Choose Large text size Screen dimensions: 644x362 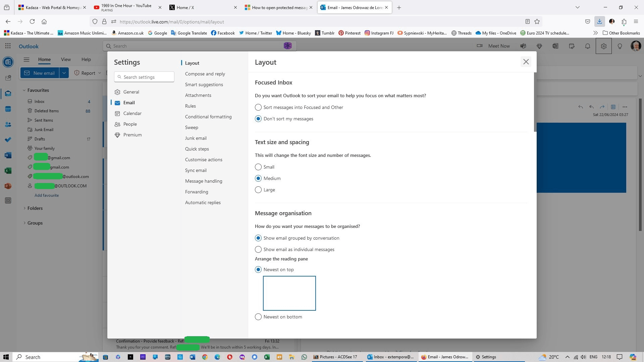coord(258,190)
